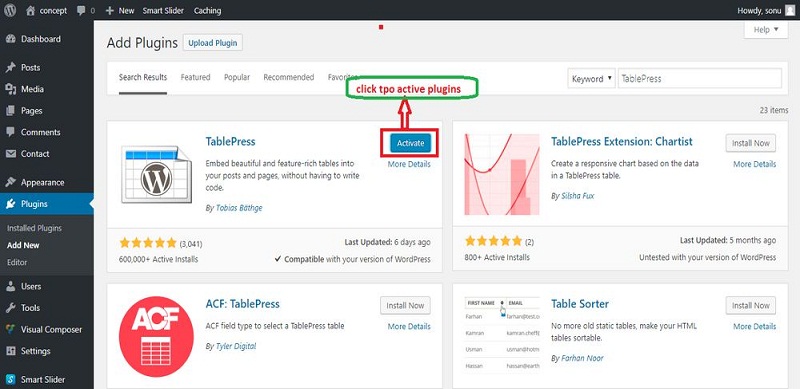800x389 pixels.
Task: Click the plus New icon in admin bar
Action: coord(110,10)
